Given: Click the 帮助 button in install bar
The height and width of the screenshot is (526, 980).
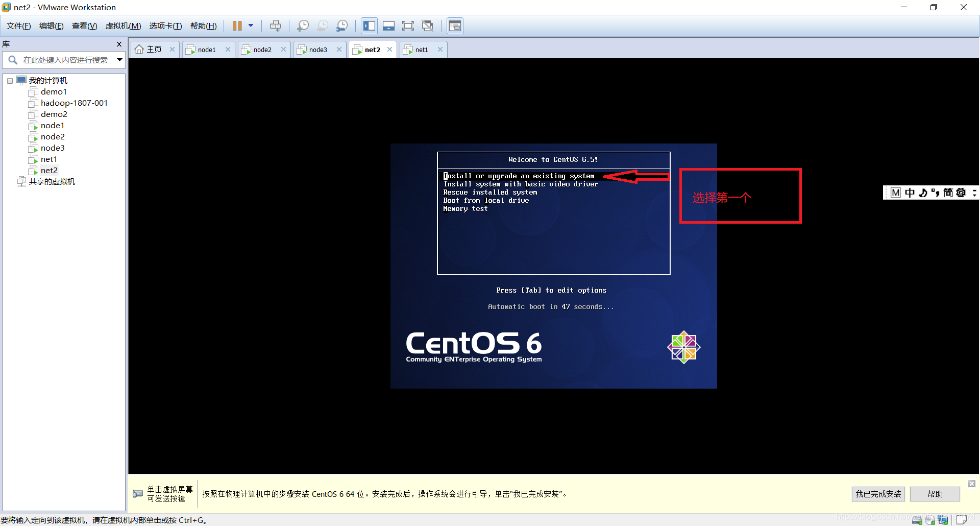Looking at the screenshot, I should pyautogui.click(x=935, y=494).
